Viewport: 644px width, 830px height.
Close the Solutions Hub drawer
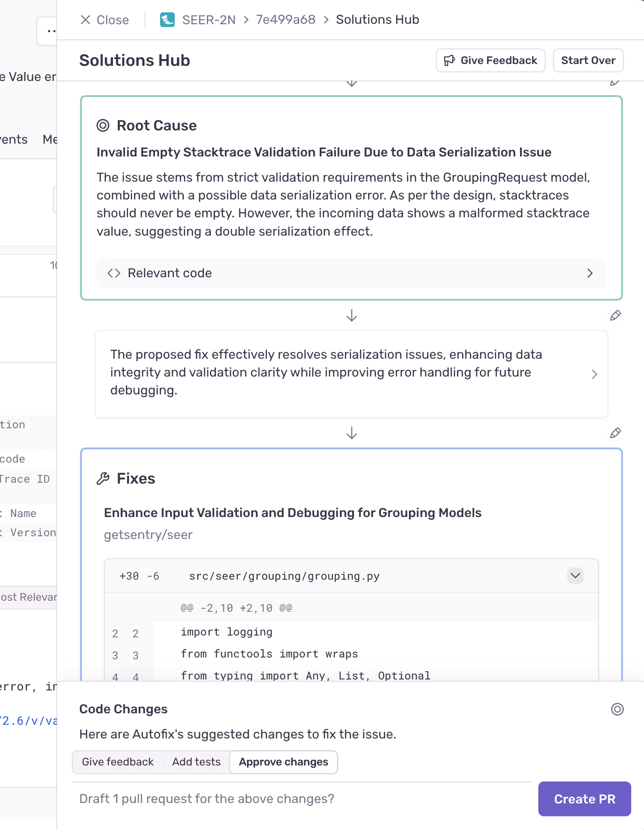coord(104,20)
